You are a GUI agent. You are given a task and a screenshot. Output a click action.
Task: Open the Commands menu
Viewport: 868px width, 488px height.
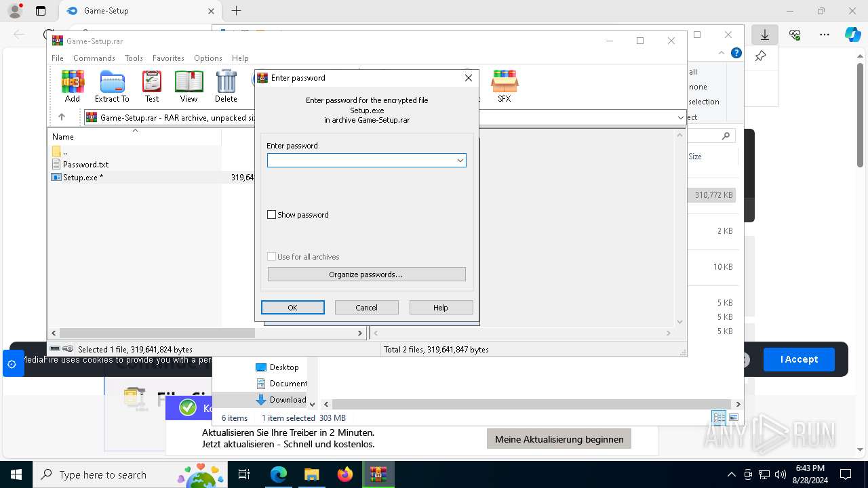(94, 58)
